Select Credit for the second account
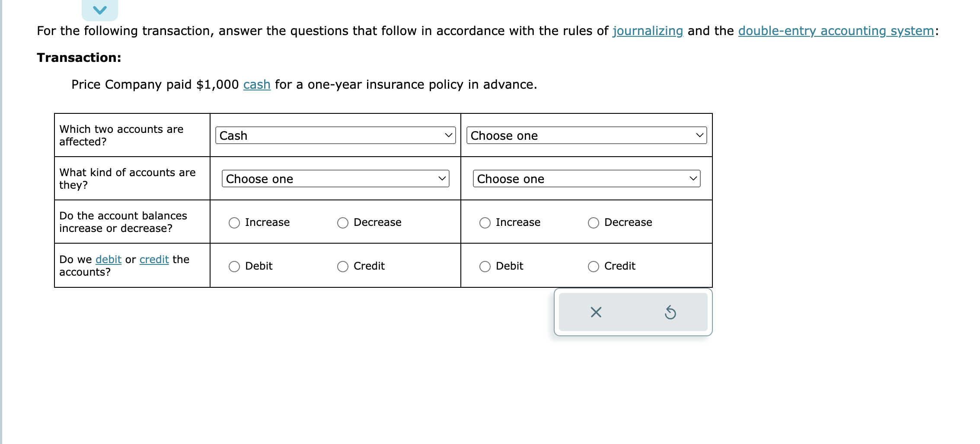980x444 pixels. tap(593, 266)
